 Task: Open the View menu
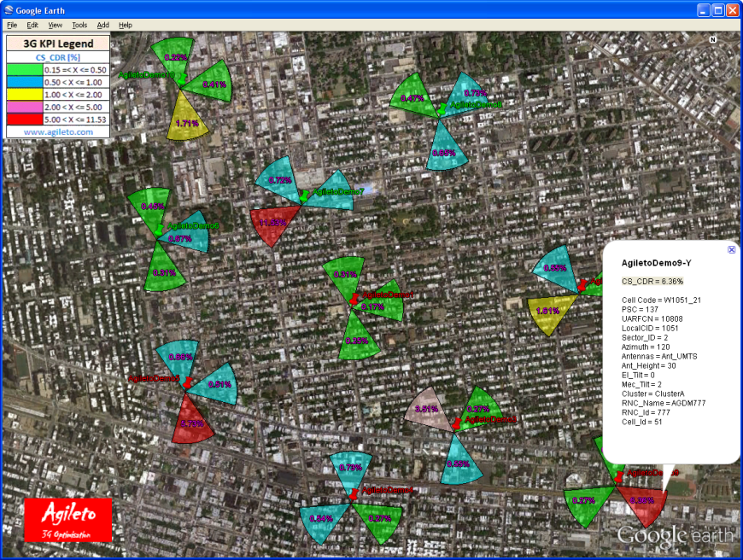56,26
